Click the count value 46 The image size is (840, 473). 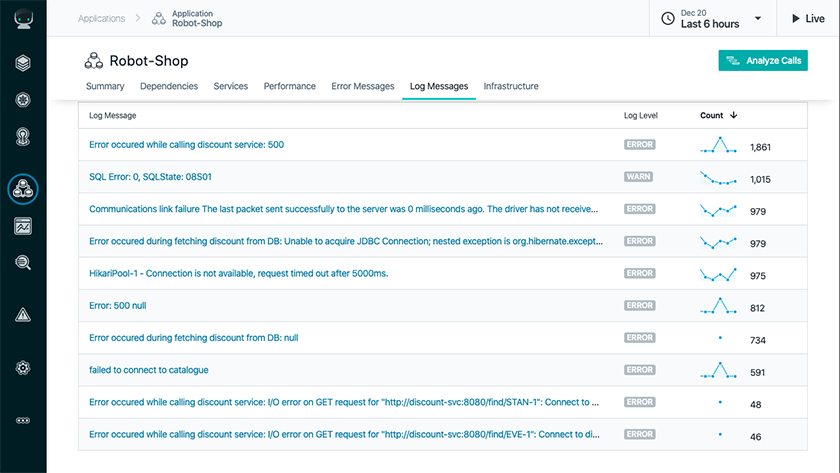[755, 437]
